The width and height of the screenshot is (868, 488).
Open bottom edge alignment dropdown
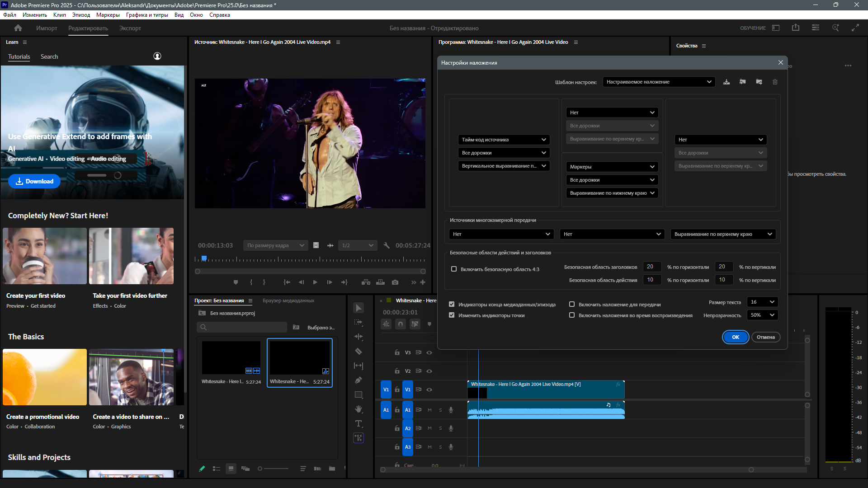click(612, 193)
